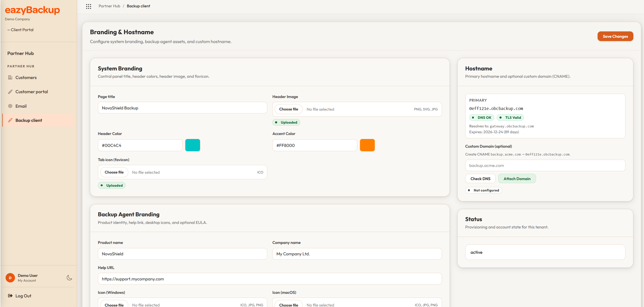Click the Page title input field

coord(183,108)
